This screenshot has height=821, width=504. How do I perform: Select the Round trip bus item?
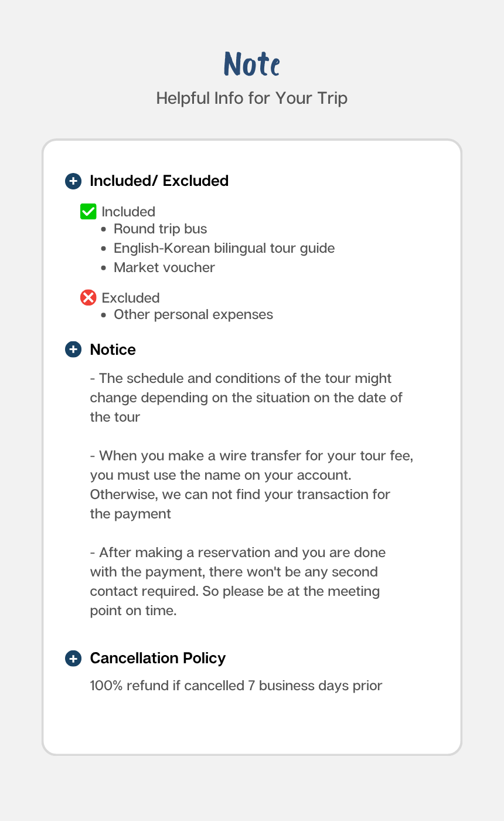coord(160,229)
